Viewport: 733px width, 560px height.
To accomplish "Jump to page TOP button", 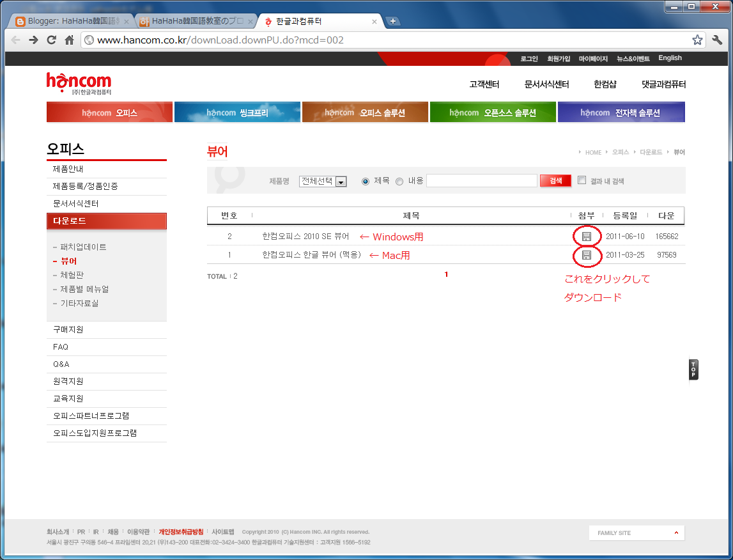I will click(x=693, y=369).
